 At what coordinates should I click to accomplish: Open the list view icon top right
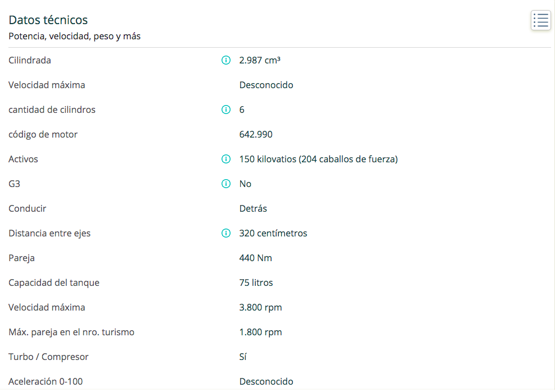[x=541, y=20]
